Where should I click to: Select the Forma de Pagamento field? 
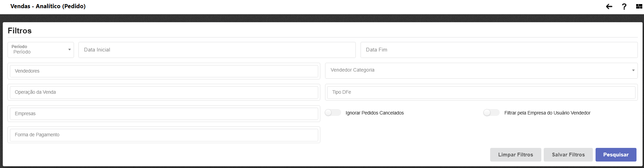click(x=164, y=135)
